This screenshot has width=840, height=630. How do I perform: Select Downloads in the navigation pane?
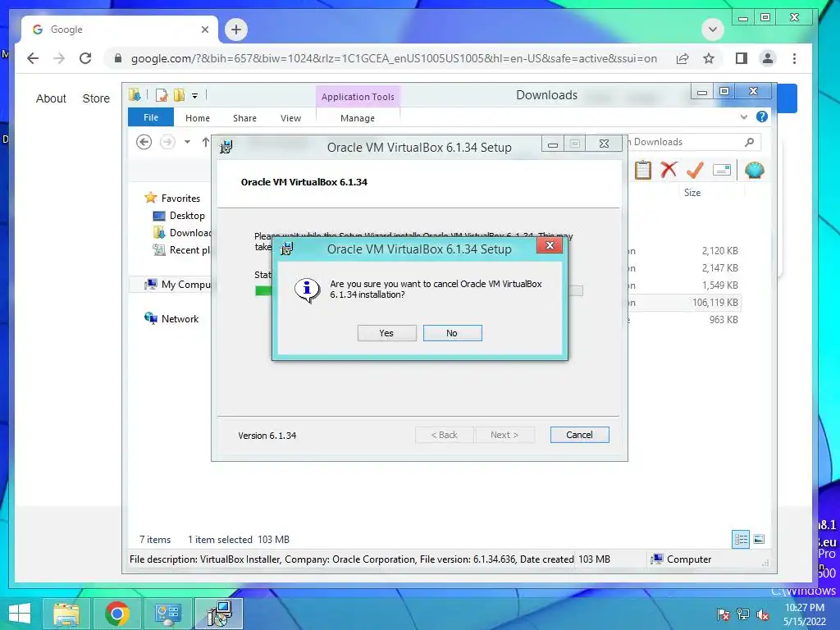click(182, 232)
